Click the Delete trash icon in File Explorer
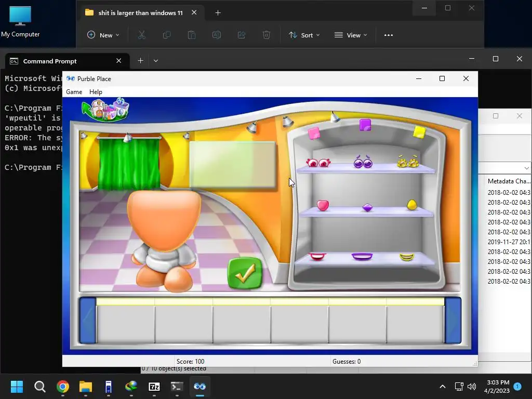 [267, 35]
